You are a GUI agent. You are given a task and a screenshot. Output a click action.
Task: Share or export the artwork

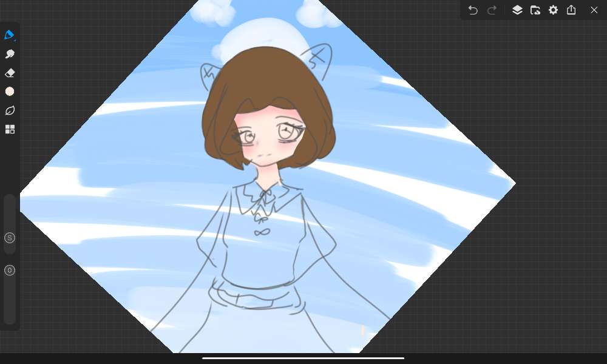coord(571,10)
